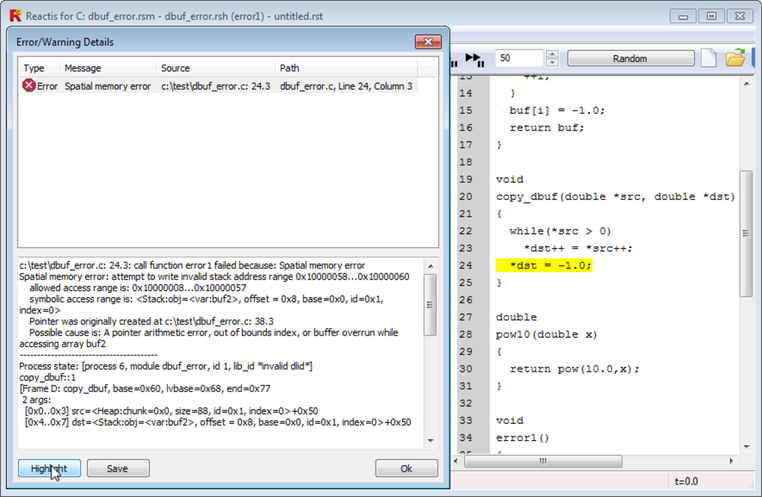Open file using the folder icon

pos(735,59)
